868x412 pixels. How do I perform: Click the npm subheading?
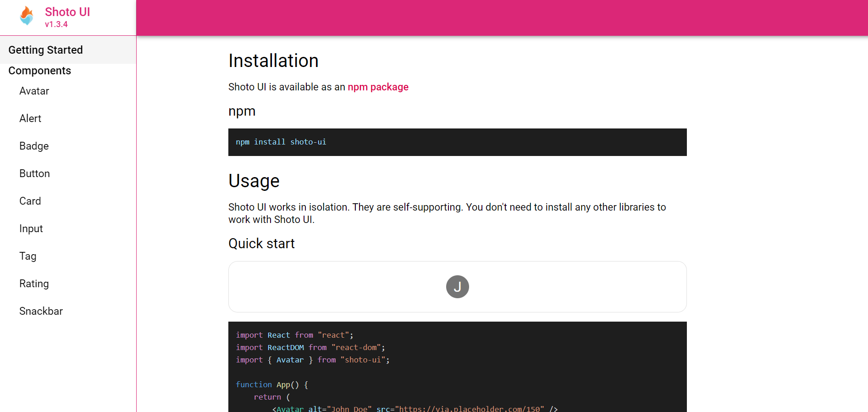point(242,111)
